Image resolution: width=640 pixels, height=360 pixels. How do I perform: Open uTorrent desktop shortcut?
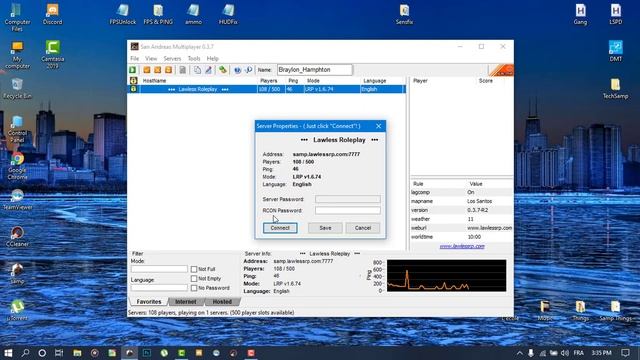pos(17,310)
